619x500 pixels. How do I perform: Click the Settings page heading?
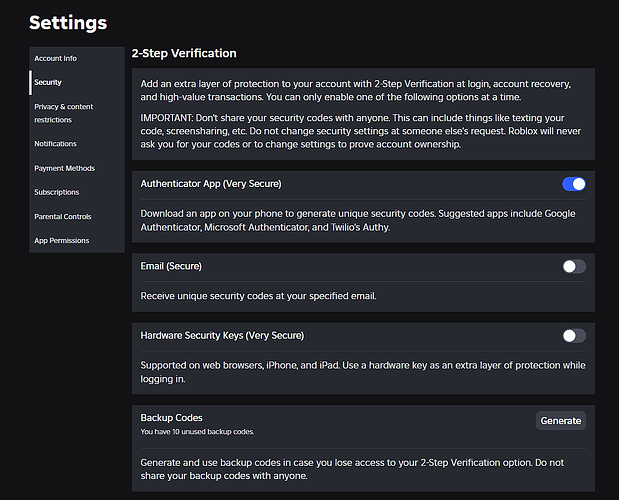click(x=68, y=22)
